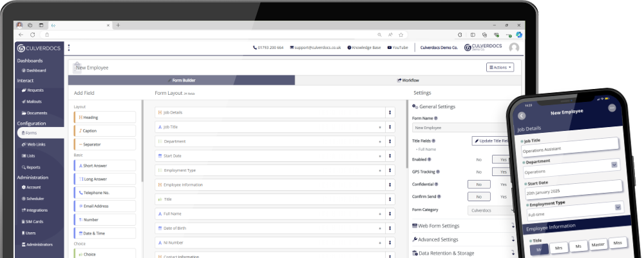Reload the page with the refresh icon
This screenshot has height=258, width=644.
(33, 35)
